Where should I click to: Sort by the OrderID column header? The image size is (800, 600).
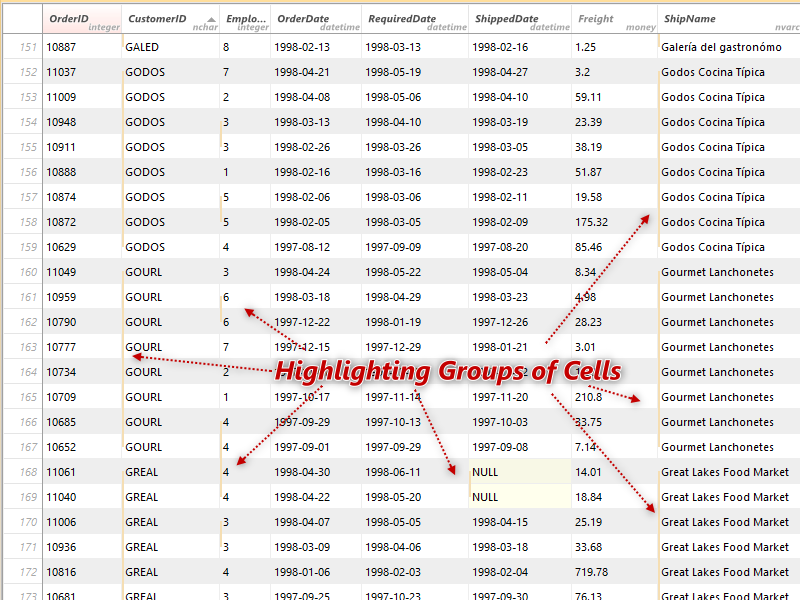point(82,19)
